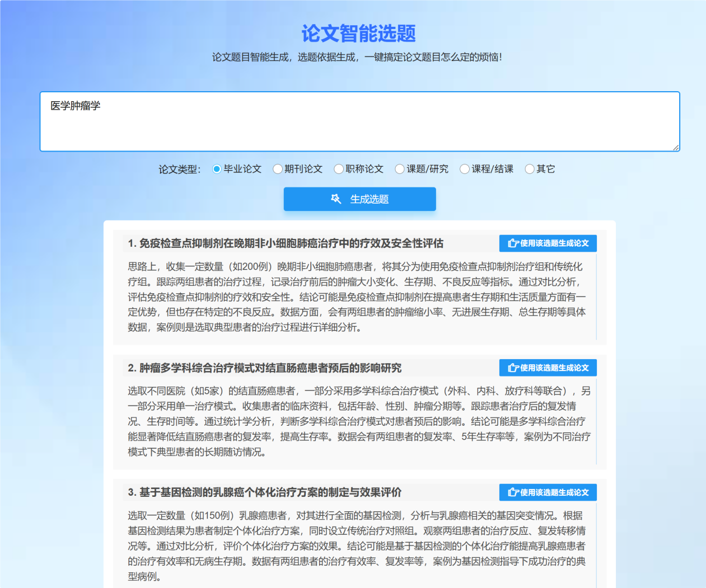Select the 毕业论文 radio button
This screenshot has width=706, height=588.
(217, 169)
